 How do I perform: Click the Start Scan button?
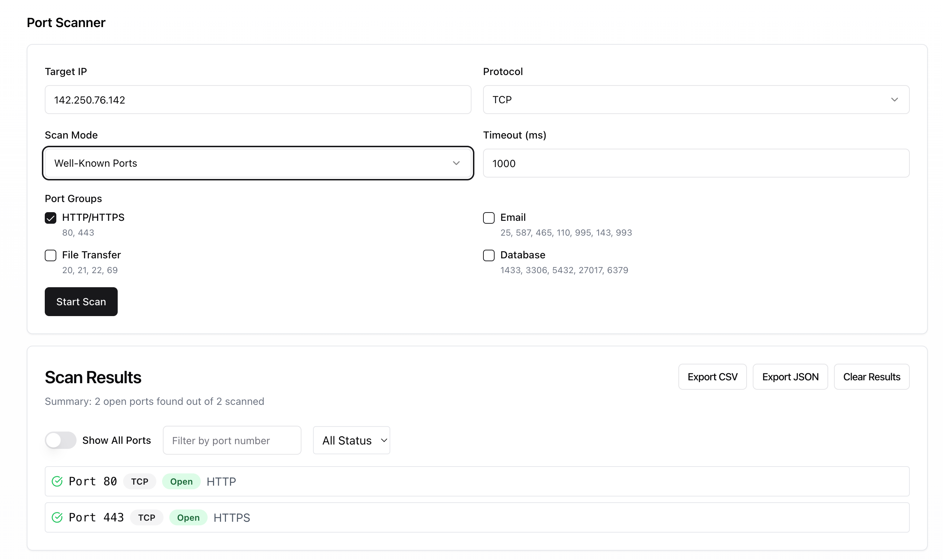(81, 302)
